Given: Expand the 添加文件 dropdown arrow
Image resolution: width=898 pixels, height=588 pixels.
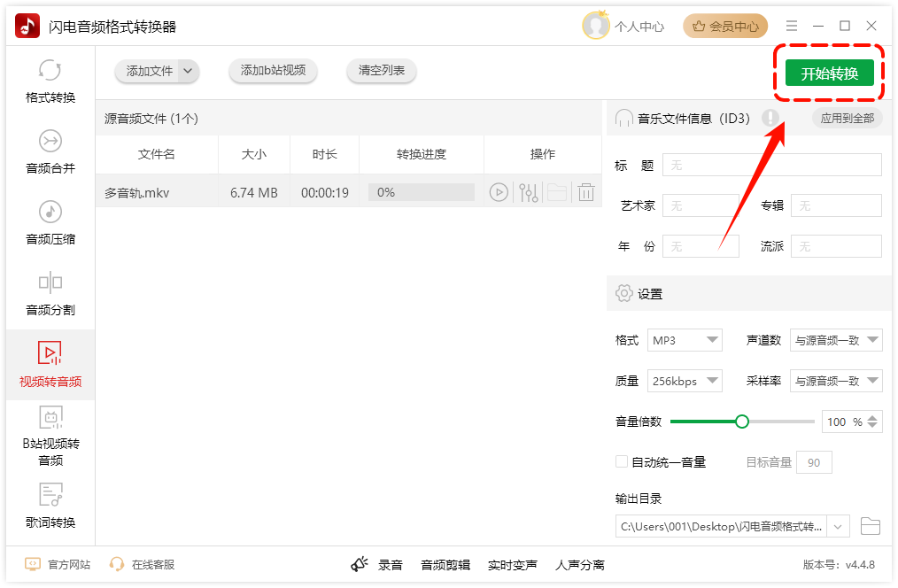Looking at the screenshot, I should click(189, 71).
